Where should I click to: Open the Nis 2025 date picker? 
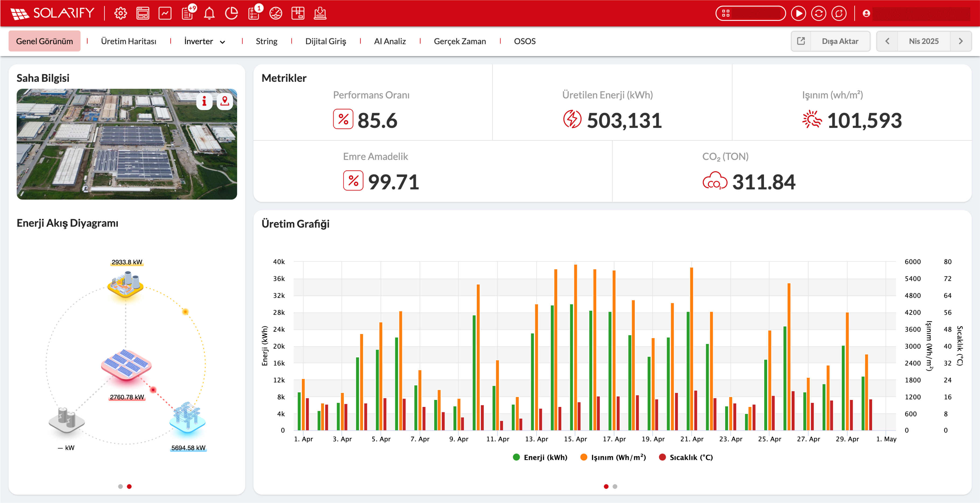pos(923,41)
